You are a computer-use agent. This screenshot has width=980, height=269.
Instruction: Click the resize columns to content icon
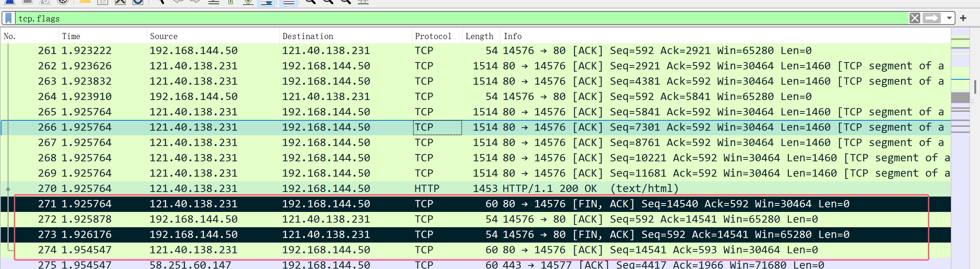click(363, 2)
